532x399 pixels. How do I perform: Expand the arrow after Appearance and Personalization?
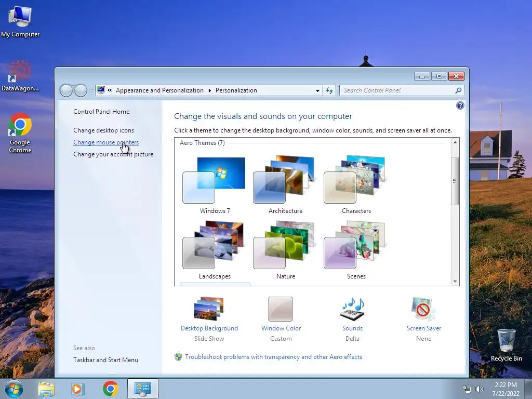point(209,90)
